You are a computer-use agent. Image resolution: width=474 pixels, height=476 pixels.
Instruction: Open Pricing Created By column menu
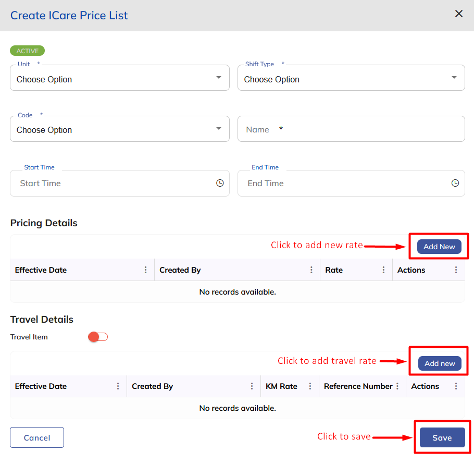point(311,270)
